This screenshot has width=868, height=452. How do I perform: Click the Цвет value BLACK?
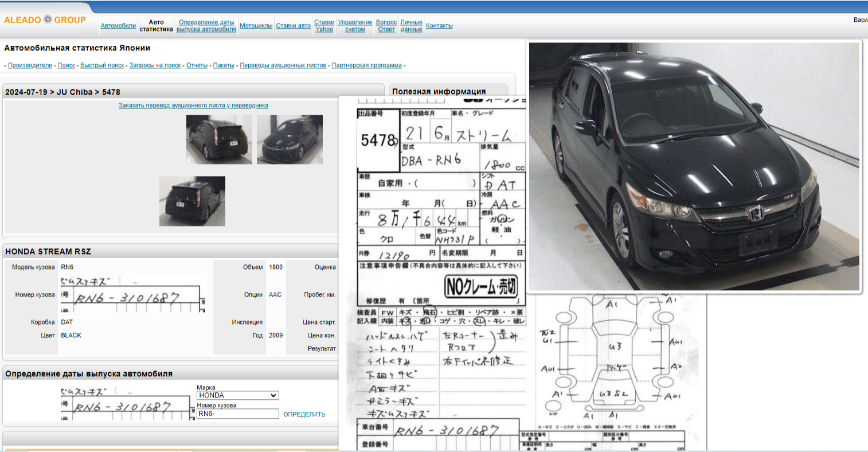71,336
